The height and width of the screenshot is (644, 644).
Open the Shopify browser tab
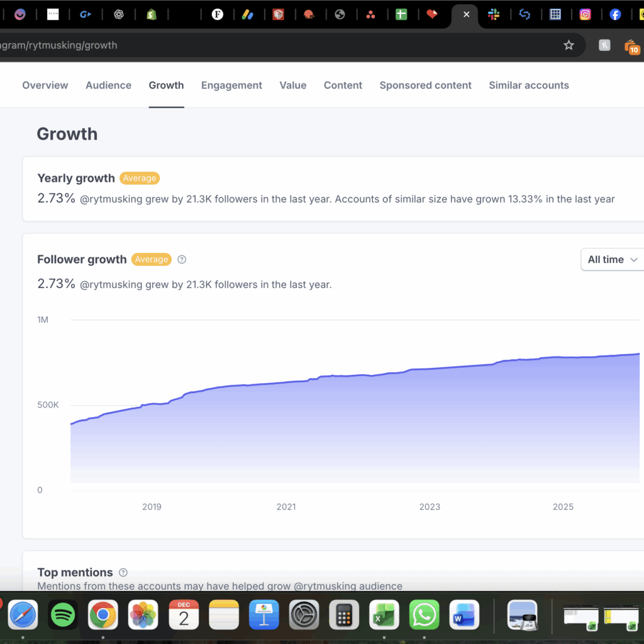(151, 14)
